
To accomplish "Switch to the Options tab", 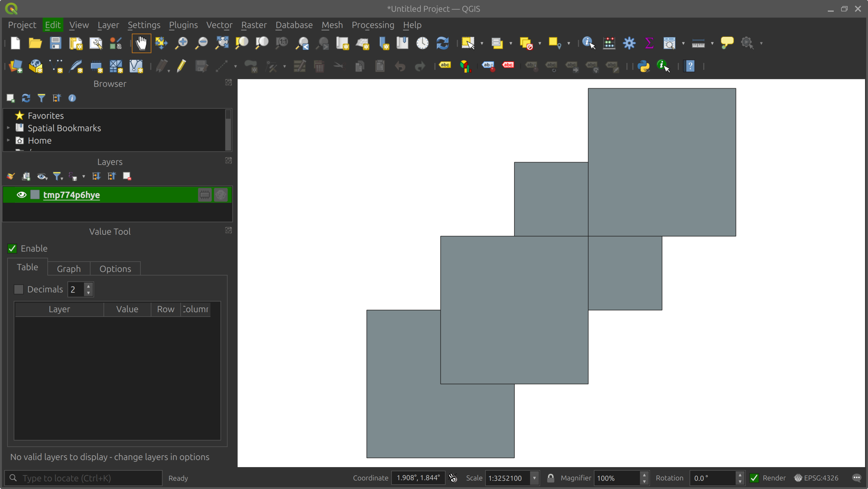I will (x=115, y=269).
